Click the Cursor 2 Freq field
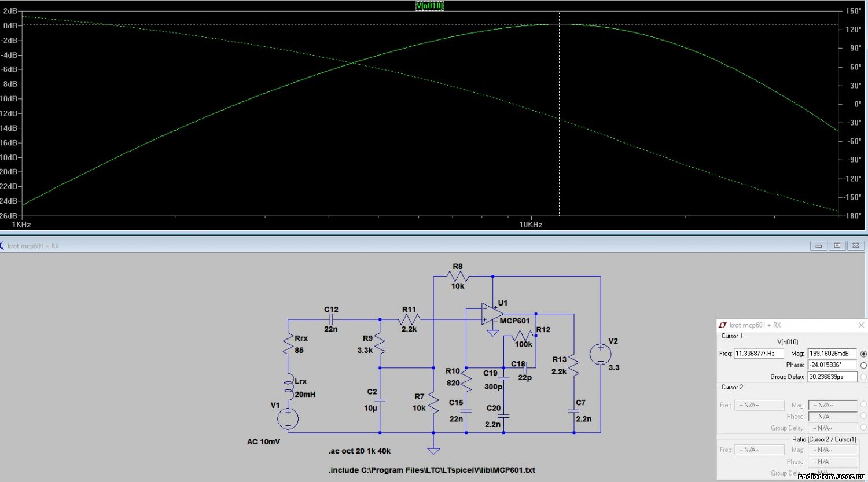 point(759,405)
